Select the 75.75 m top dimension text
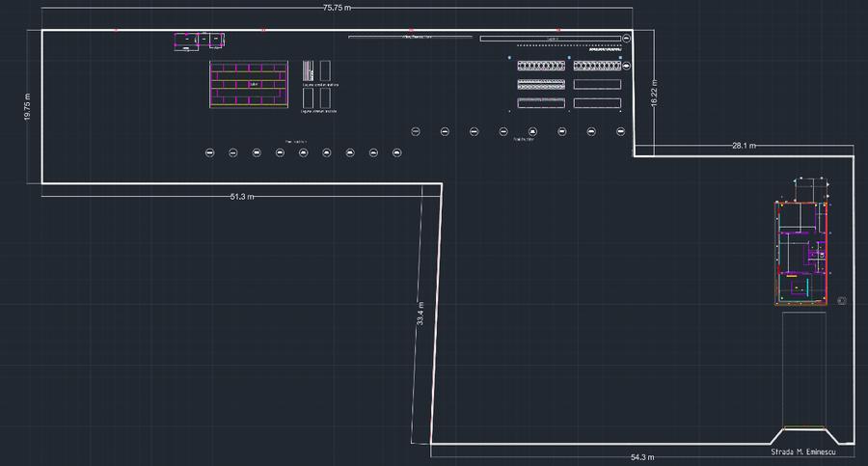 (337, 8)
